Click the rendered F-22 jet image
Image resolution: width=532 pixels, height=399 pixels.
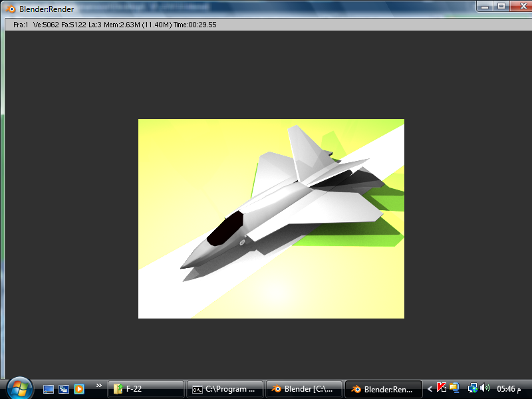click(x=271, y=219)
